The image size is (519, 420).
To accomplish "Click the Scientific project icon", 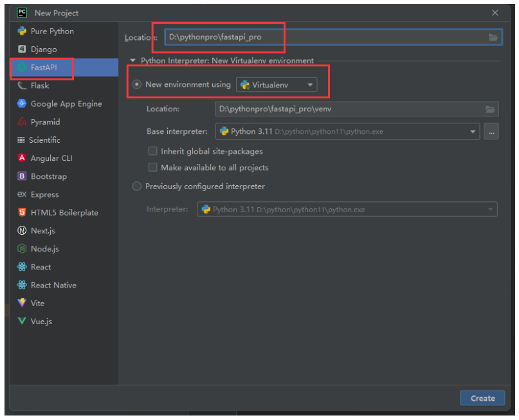I will click(x=21, y=140).
